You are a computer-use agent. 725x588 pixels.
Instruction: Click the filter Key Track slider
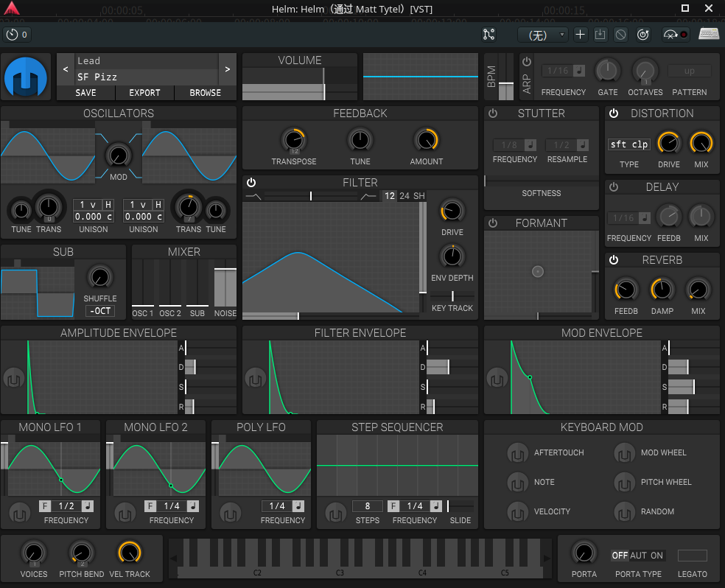coord(452,296)
